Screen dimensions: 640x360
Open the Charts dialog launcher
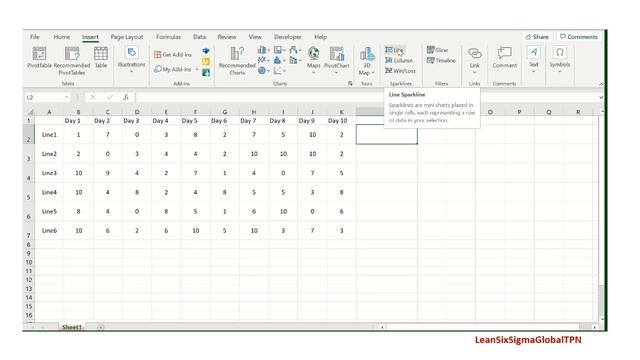[x=350, y=84]
